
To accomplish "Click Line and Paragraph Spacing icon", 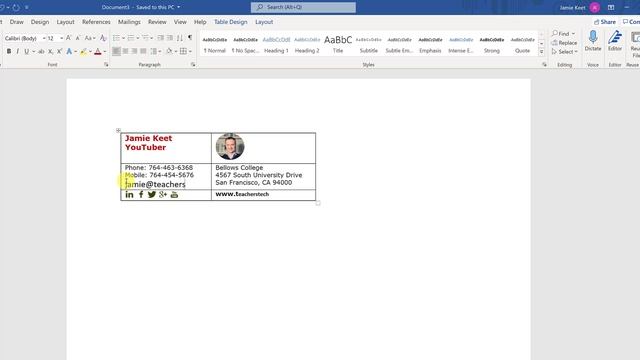I will pyautogui.click(x=153, y=51).
